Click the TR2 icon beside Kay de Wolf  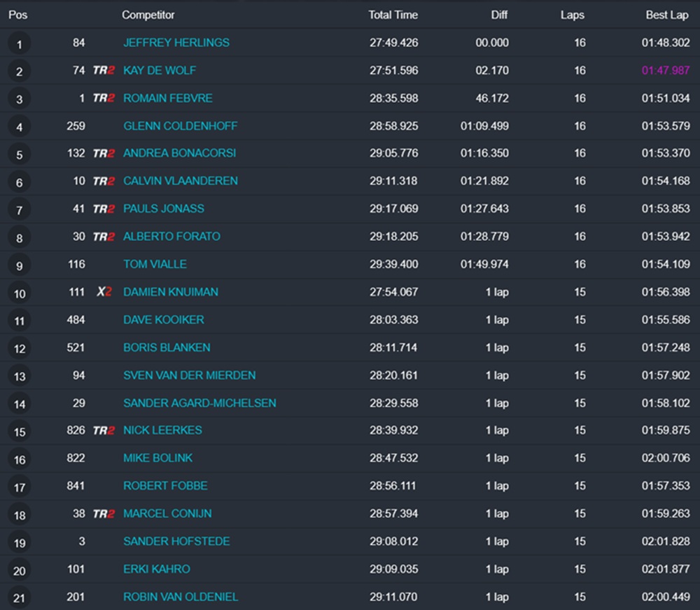click(x=104, y=71)
